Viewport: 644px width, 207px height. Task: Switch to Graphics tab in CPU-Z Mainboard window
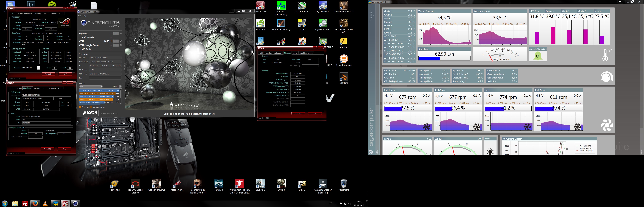coord(52,88)
